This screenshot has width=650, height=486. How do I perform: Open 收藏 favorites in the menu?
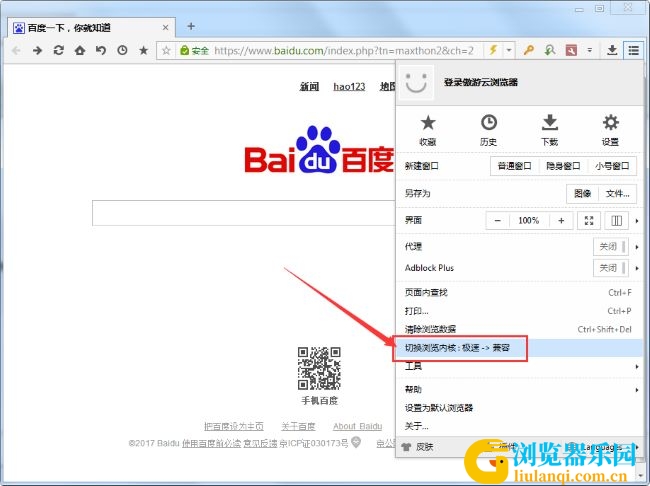click(x=428, y=130)
